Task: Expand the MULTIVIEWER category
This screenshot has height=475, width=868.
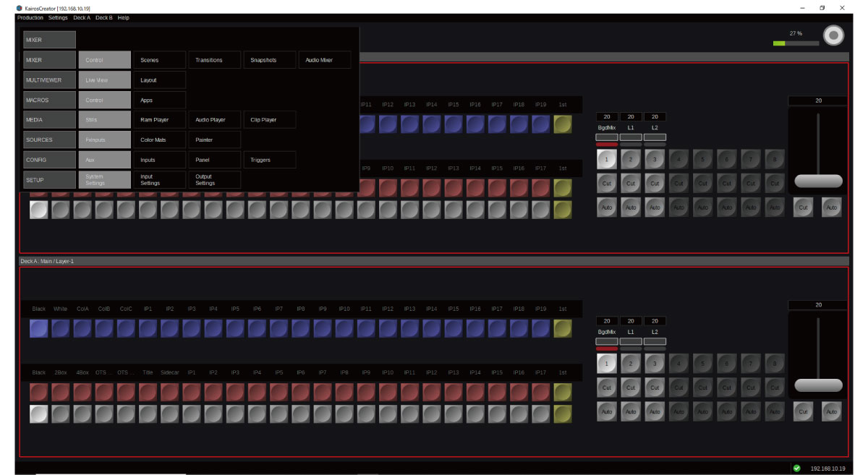Action: click(49, 80)
